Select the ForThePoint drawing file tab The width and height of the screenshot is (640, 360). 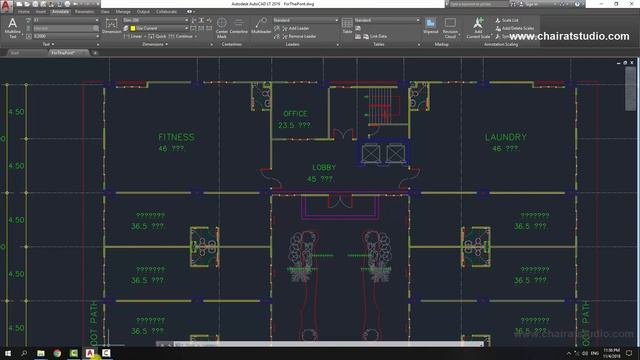(x=68, y=53)
